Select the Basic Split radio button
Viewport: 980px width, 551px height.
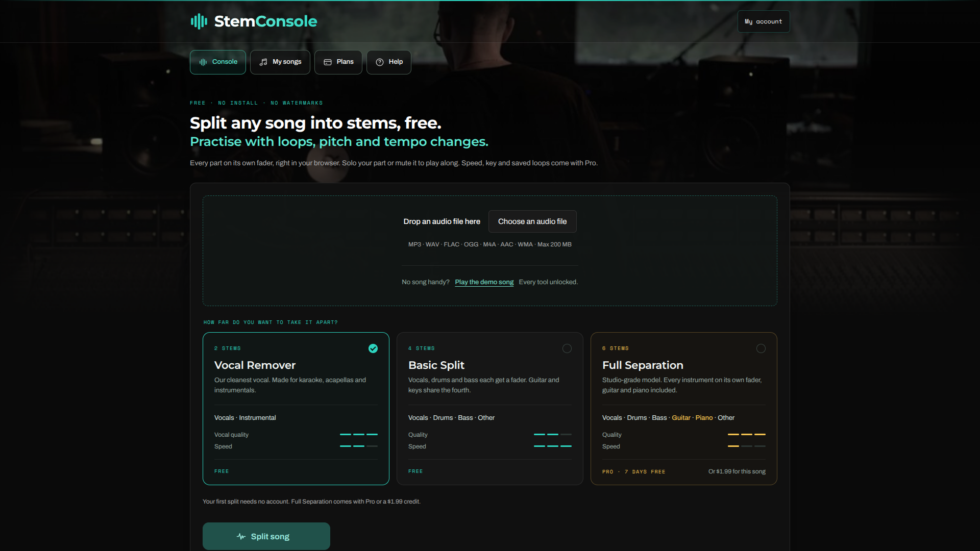(x=567, y=348)
